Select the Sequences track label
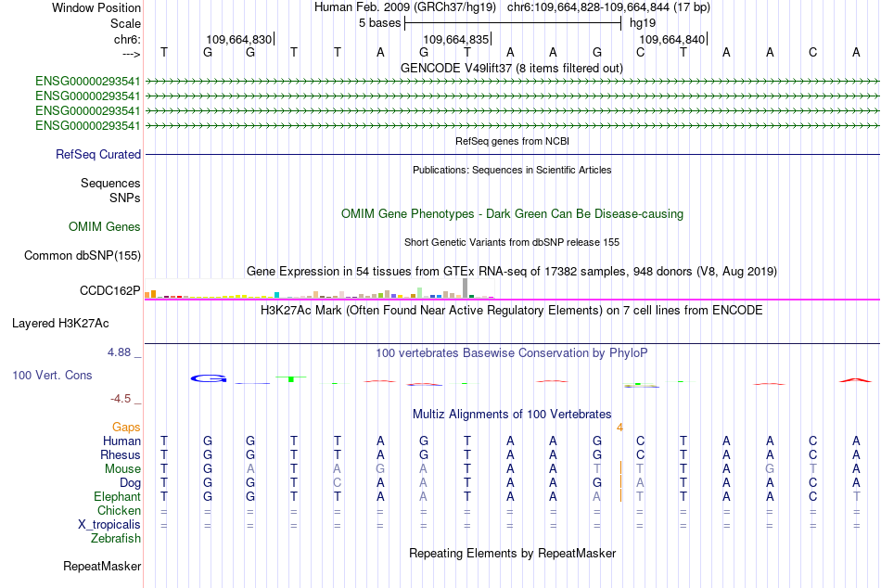 110,184
